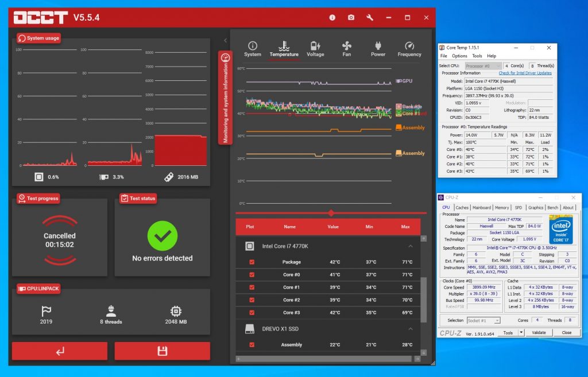The height and width of the screenshot is (377, 588).
Task: Open the SPD tab in CPU-Z
Action: (519, 208)
